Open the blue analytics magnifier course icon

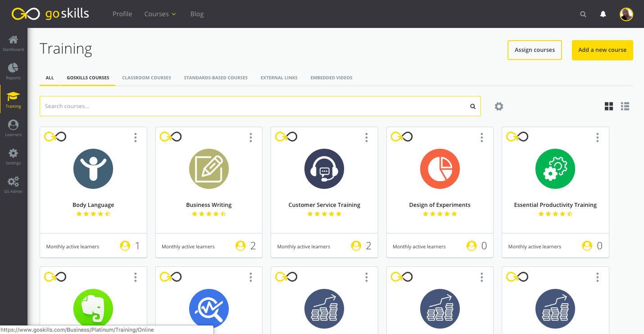209,309
